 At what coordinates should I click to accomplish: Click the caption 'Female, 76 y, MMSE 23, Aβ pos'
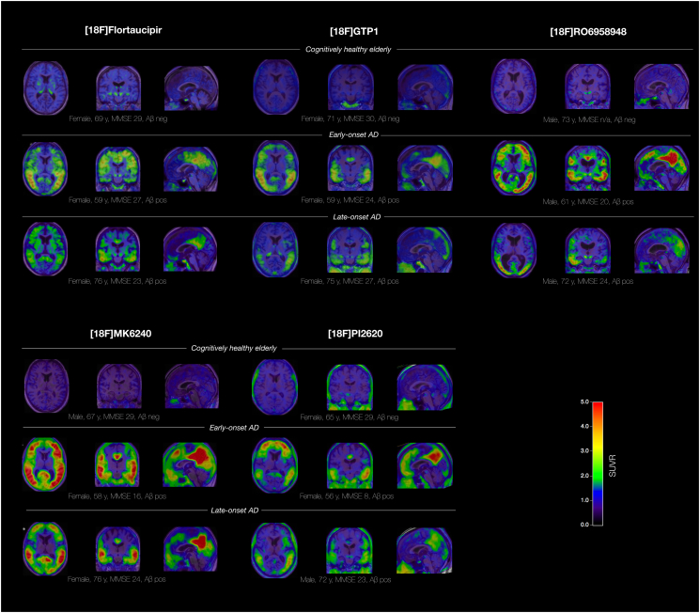click(x=117, y=281)
